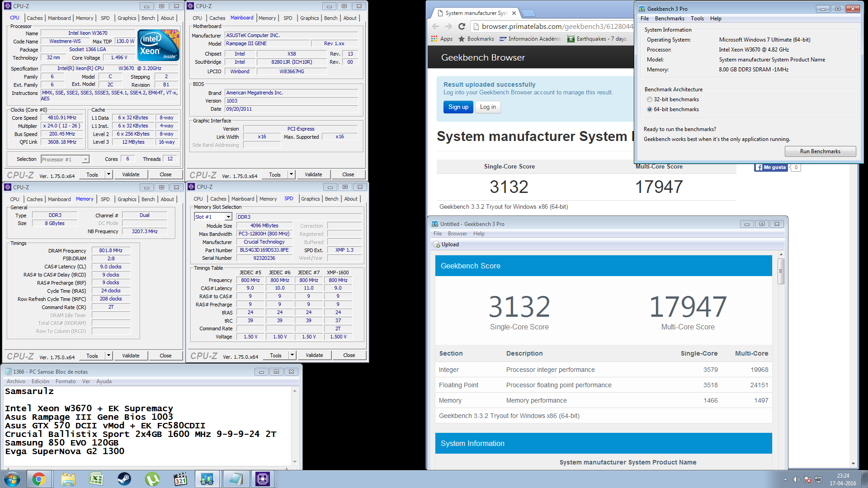Click Close button in Memory CPU-Z window
The image size is (868, 488).
coord(165,356)
